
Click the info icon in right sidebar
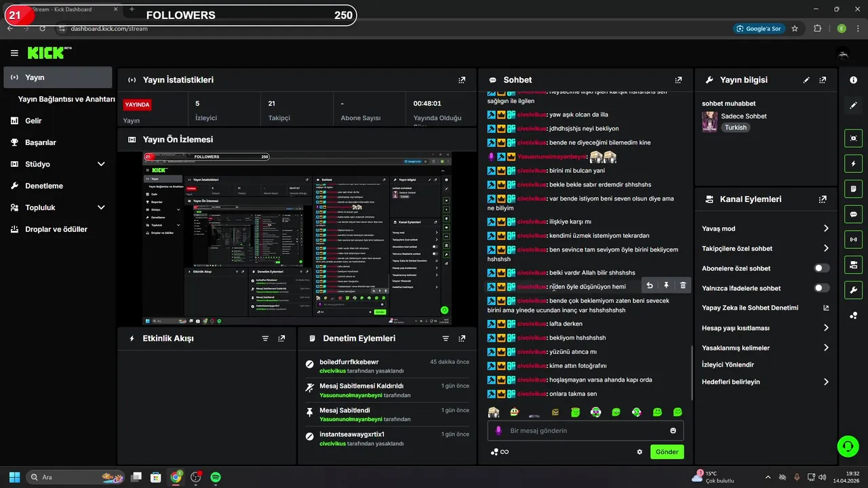(853, 80)
